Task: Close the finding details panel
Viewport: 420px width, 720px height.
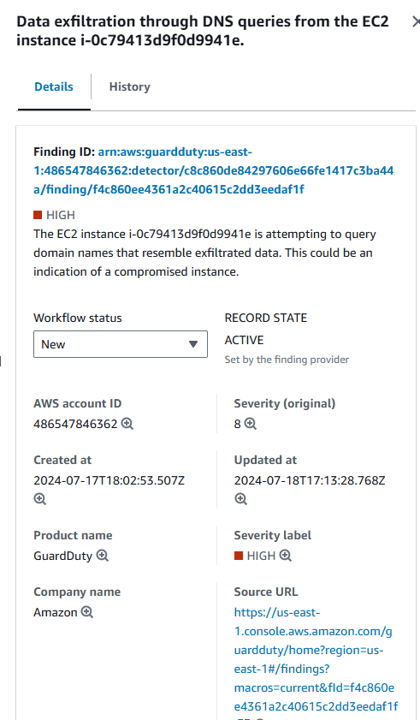Action: pyautogui.click(x=415, y=22)
